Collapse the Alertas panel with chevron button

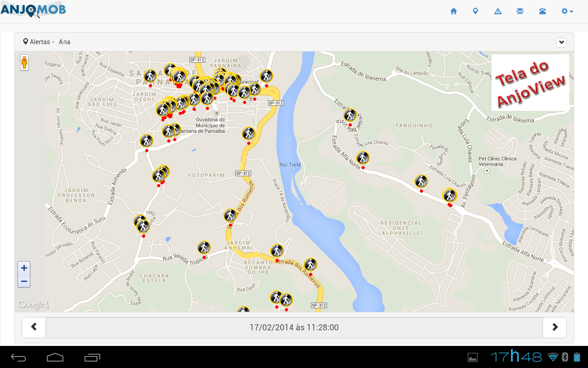click(561, 42)
